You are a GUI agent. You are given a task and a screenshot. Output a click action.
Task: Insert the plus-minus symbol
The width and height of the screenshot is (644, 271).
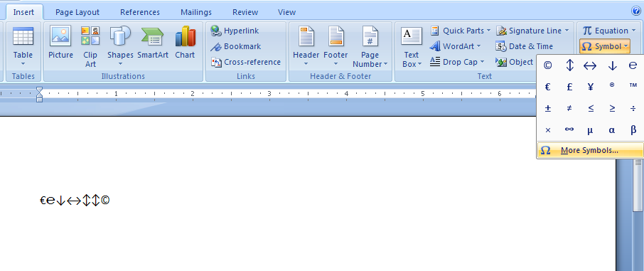click(547, 108)
